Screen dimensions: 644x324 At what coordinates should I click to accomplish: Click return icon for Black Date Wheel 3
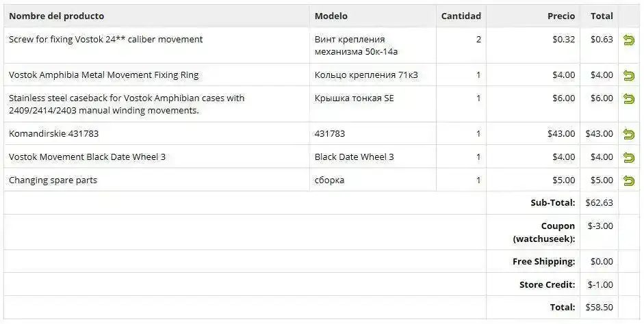click(x=628, y=157)
